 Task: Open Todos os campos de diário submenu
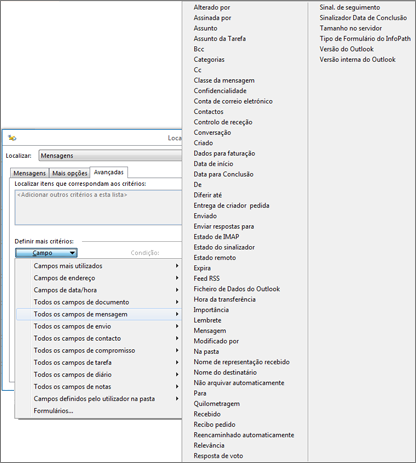click(x=99, y=374)
